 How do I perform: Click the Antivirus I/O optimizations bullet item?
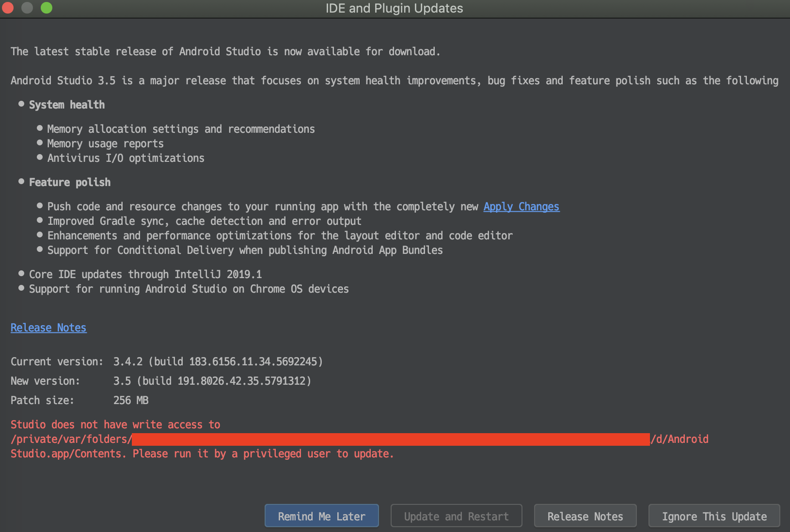(x=126, y=157)
